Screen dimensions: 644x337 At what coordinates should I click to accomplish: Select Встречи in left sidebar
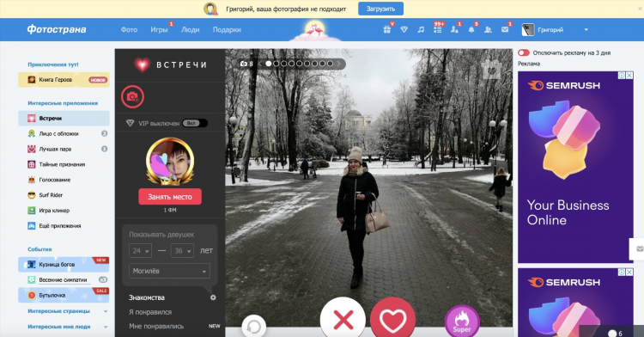(x=64, y=119)
